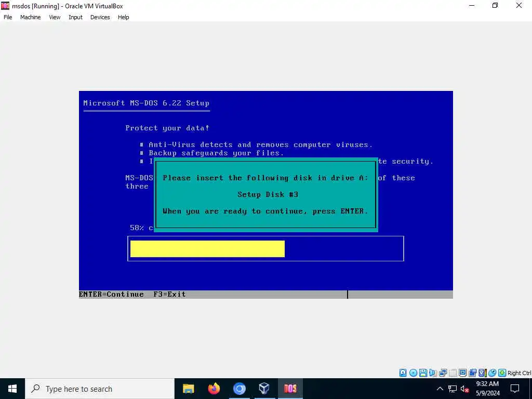The width and height of the screenshot is (532, 399).
Task: Open the clock showing 9:32 AM
Action: tap(487, 389)
